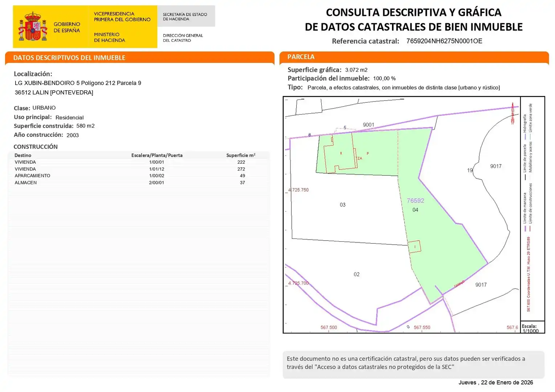The image size is (555, 392).
Task: Click parcel label 04 on the map
Action: pyautogui.click(x=415, y=210)
